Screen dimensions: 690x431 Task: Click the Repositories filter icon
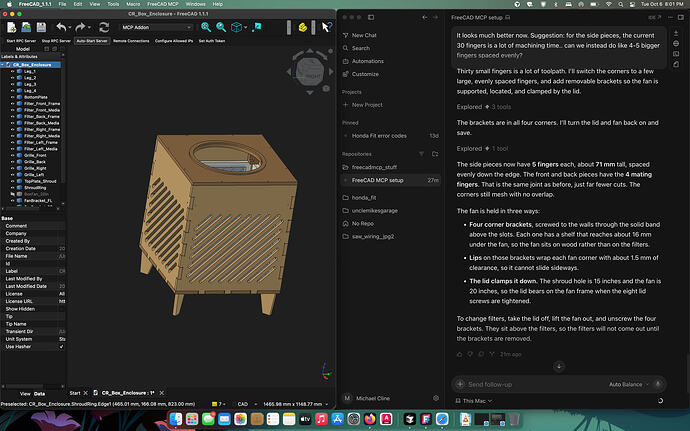[421, 154]
